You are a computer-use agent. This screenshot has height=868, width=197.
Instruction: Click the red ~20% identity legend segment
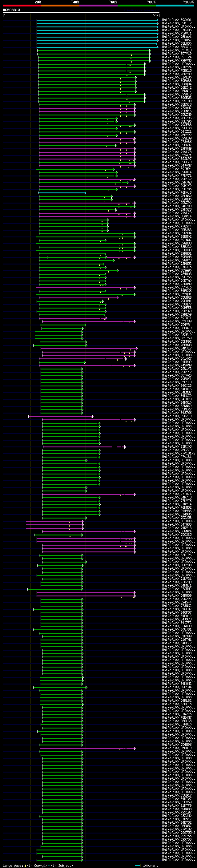(22, 6)
